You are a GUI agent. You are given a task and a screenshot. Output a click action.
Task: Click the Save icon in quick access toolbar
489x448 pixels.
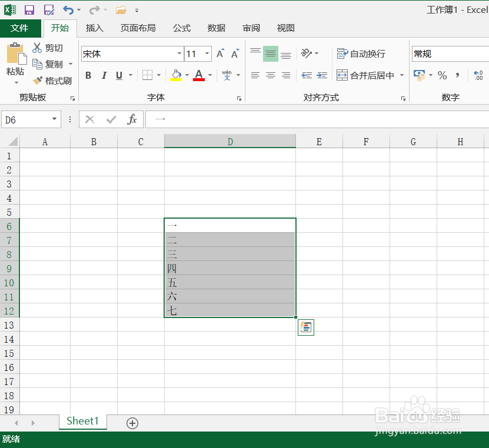[x=29, y=10]
